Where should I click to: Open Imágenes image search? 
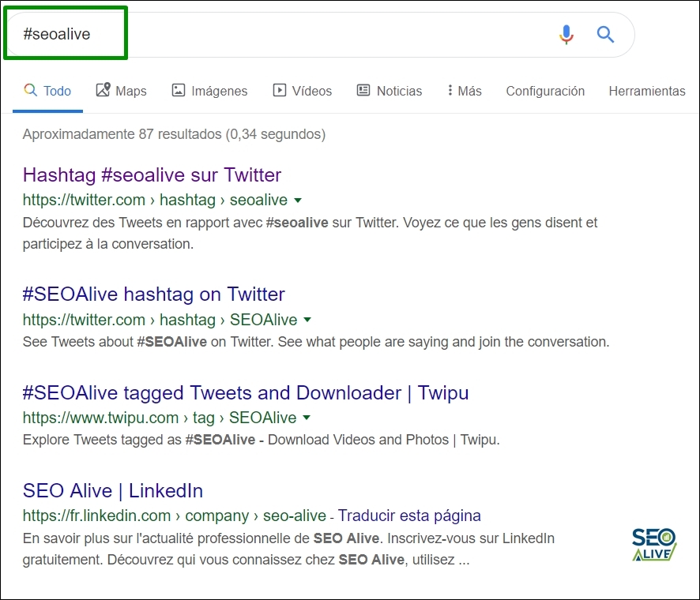click(209, 91)
